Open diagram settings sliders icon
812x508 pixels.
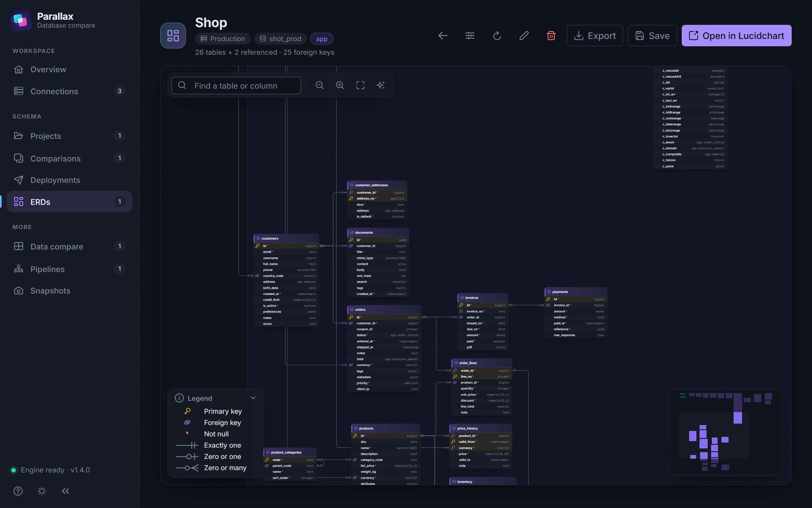pos(470,36)
